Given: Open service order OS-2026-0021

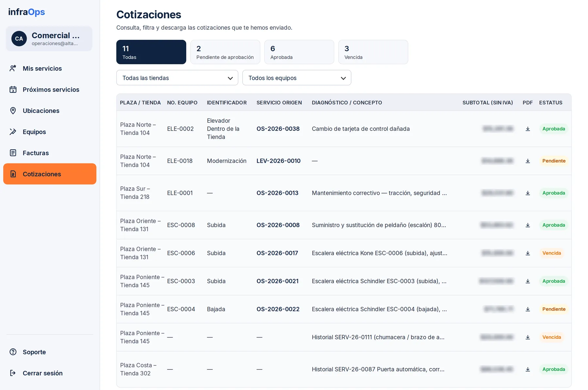Looking at the screenshot, I should coord(277,281).
